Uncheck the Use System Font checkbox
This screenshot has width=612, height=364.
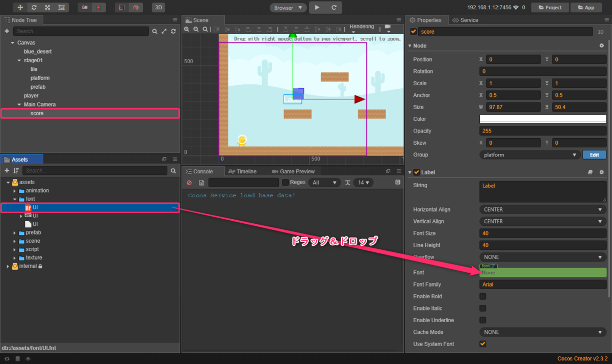point(483,344)
